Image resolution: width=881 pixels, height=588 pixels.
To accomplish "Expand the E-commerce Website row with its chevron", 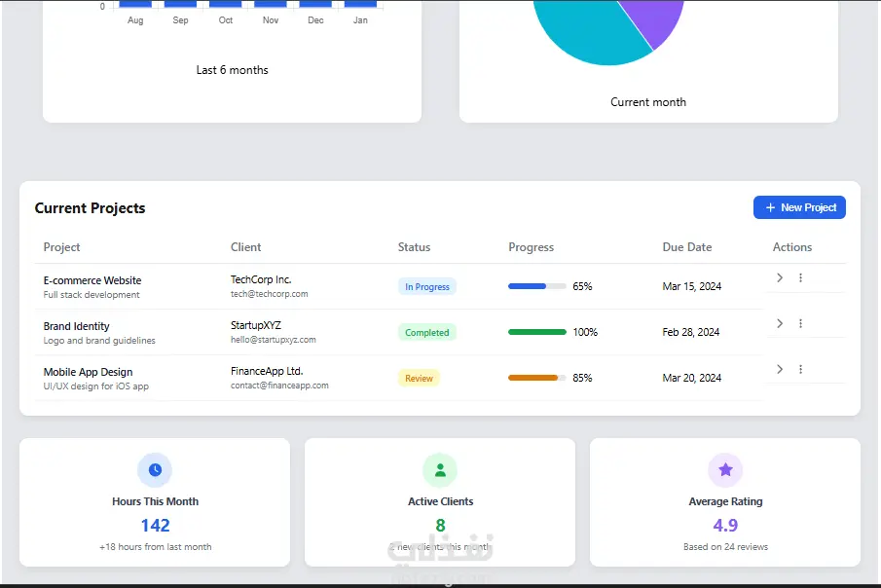I will click(x=780, y=277).
